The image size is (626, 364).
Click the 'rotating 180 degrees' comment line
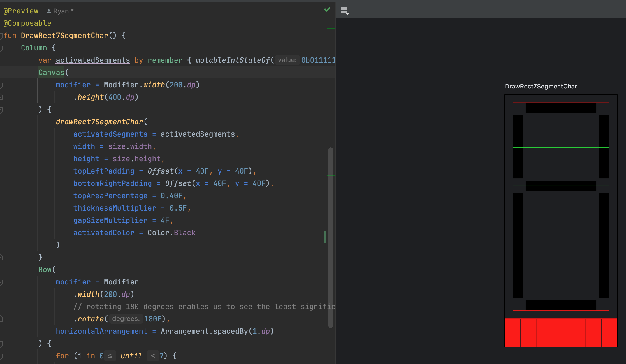click(x=204, y=307)
